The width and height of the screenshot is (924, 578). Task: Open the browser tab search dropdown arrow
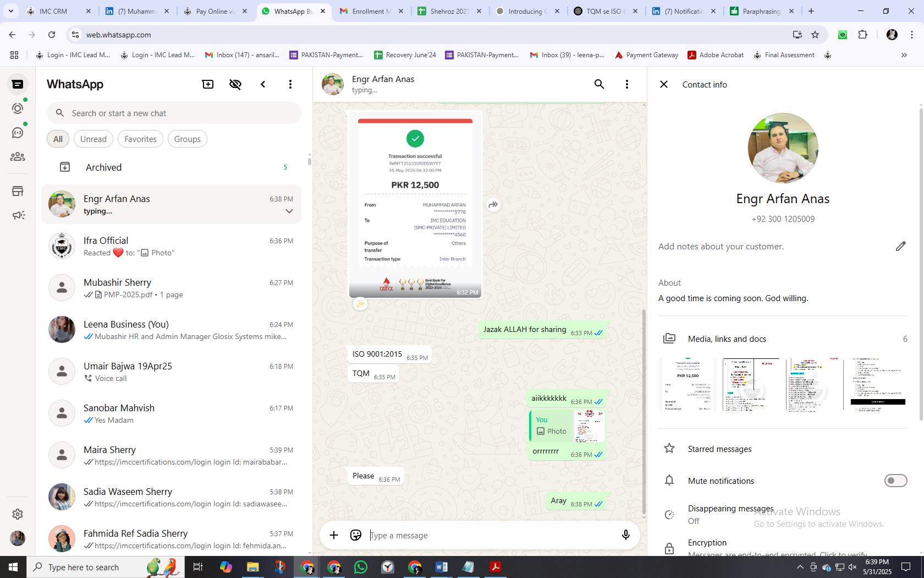pos(10,11)
